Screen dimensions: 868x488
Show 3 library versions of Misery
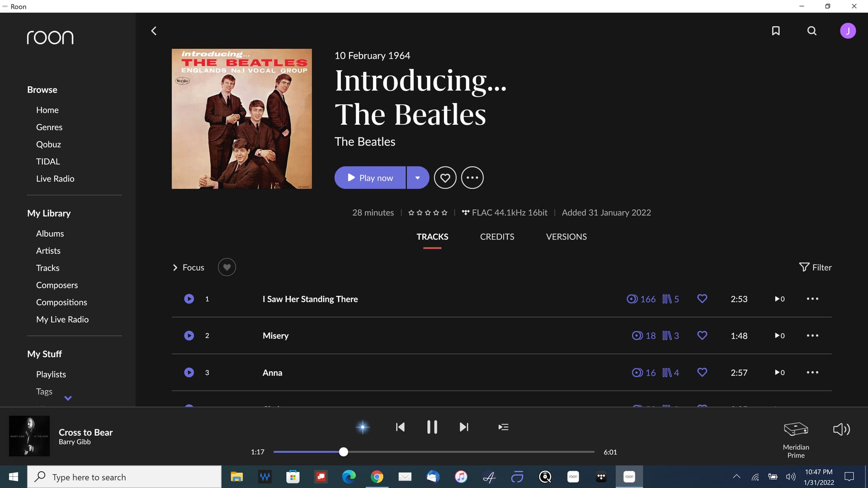671,335
